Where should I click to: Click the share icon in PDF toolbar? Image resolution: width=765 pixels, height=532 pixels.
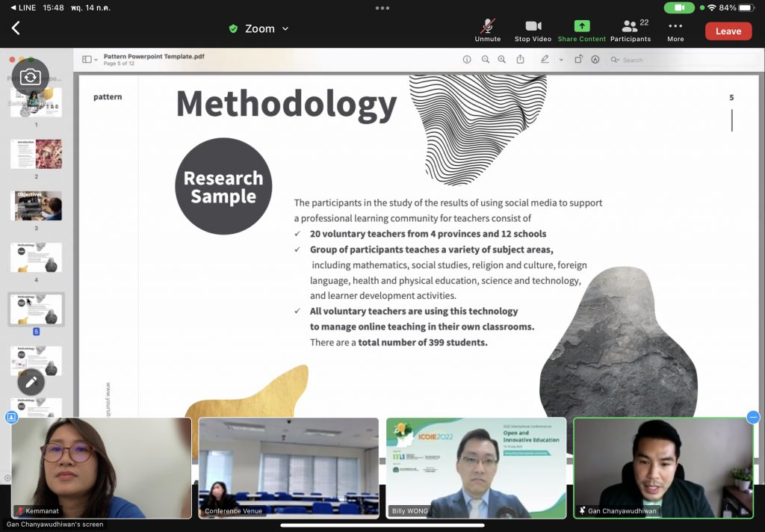pos(520,60)
